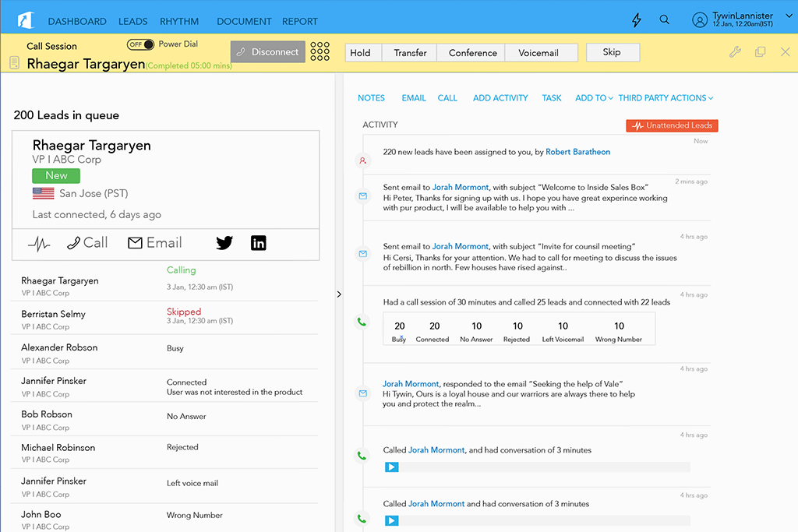View the Unattended Leads alert
Image resolution: width=798 pixels, height=532 pixels.
[671, 125]
